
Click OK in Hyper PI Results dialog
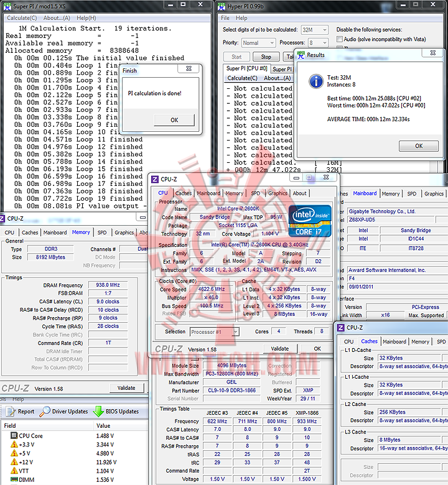[419, 146]
